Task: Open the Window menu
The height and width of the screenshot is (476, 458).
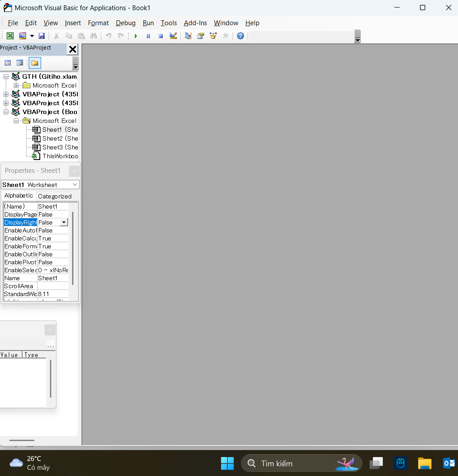Action: (226, 23)
